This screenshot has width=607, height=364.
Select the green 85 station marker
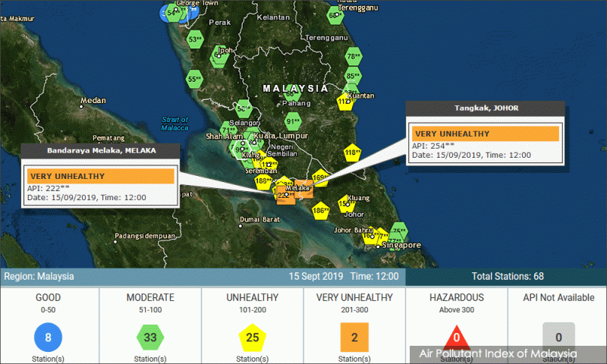[x=353, y=76]
